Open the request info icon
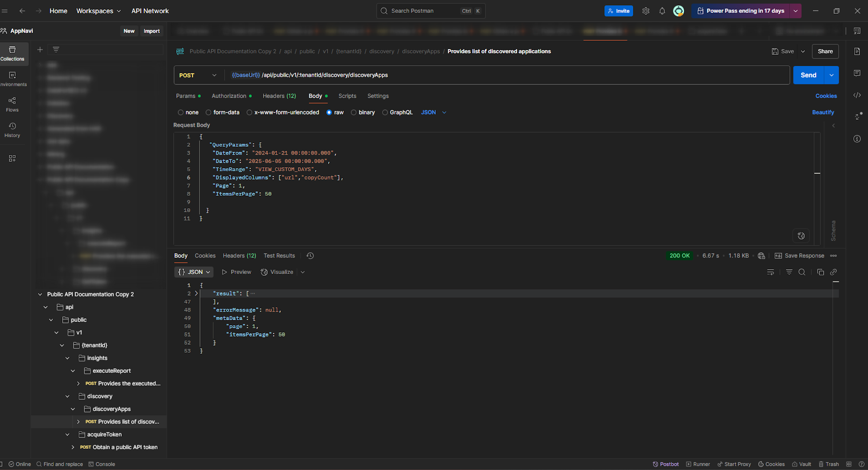868x470 pixels. coord(857,139)
